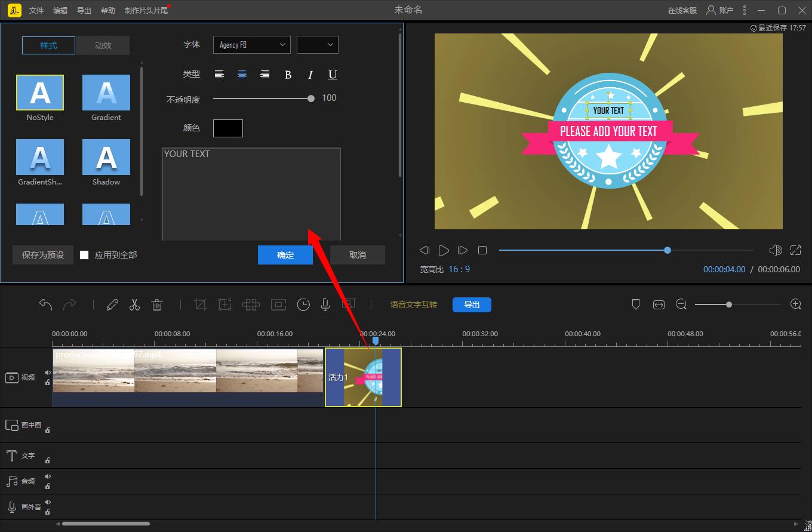Open the font size dropdown
This screenshot has width=812, height=532.
317,45
